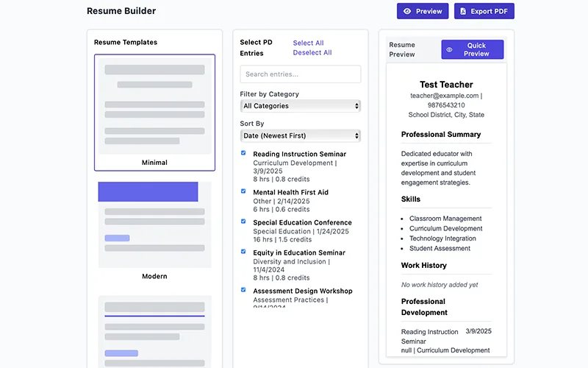Click the Resume Templates panel heading
588x368 pixels.
(126, 43)
